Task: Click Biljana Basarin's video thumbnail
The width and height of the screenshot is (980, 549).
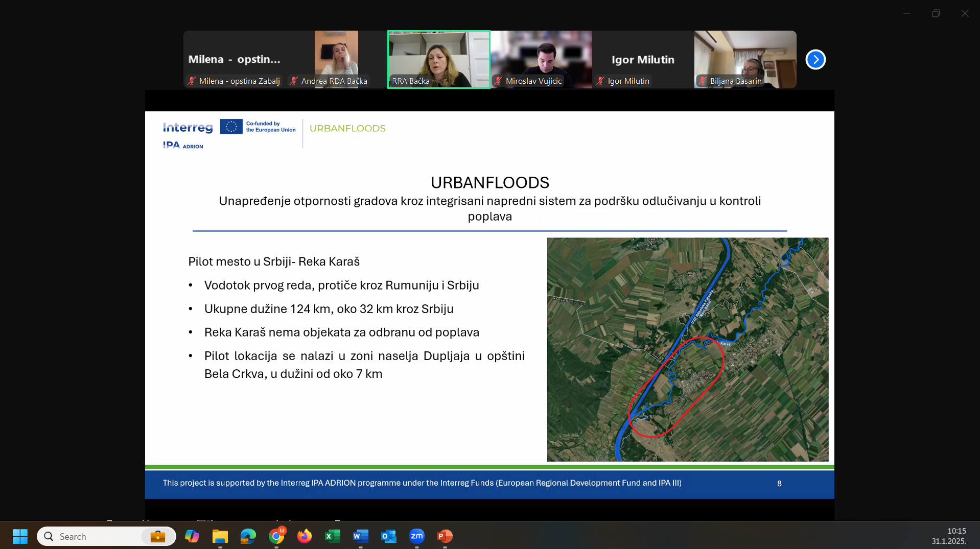Action: [745, 59]
